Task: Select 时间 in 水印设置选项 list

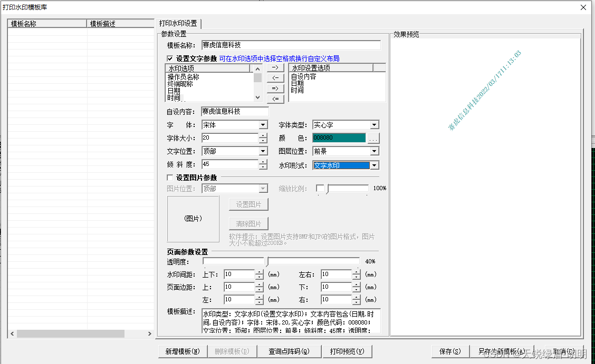Action: 297,90
